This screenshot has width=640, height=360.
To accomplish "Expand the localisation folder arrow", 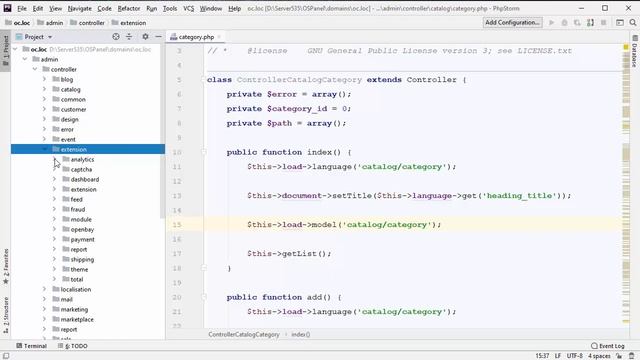I will 44,289.
